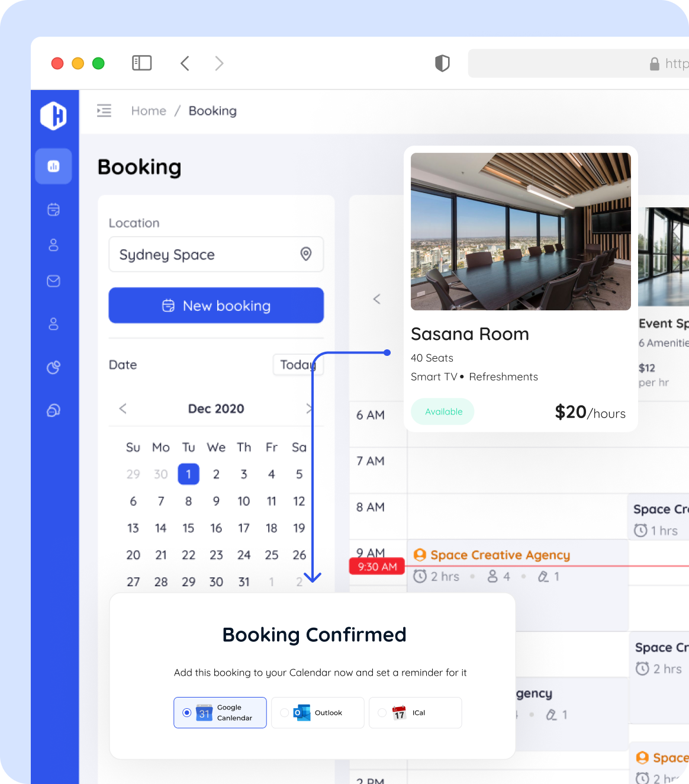The width and height of the screenshot is (689, 784).
Task: Toggle the browser sidebar panel icon
Action: [x=141, y=63]
